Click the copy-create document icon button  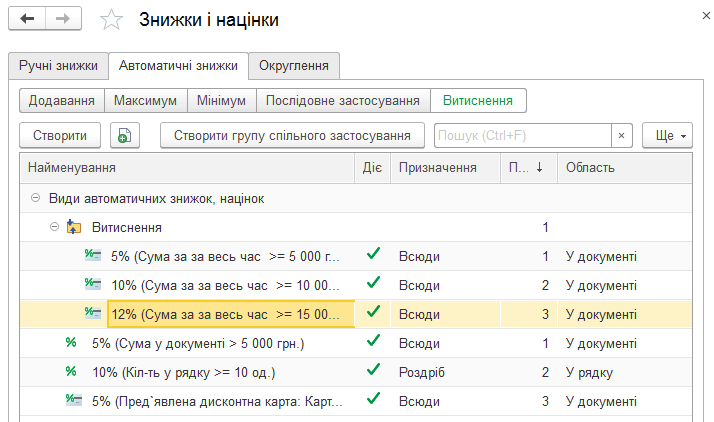[x=125, y=136]
